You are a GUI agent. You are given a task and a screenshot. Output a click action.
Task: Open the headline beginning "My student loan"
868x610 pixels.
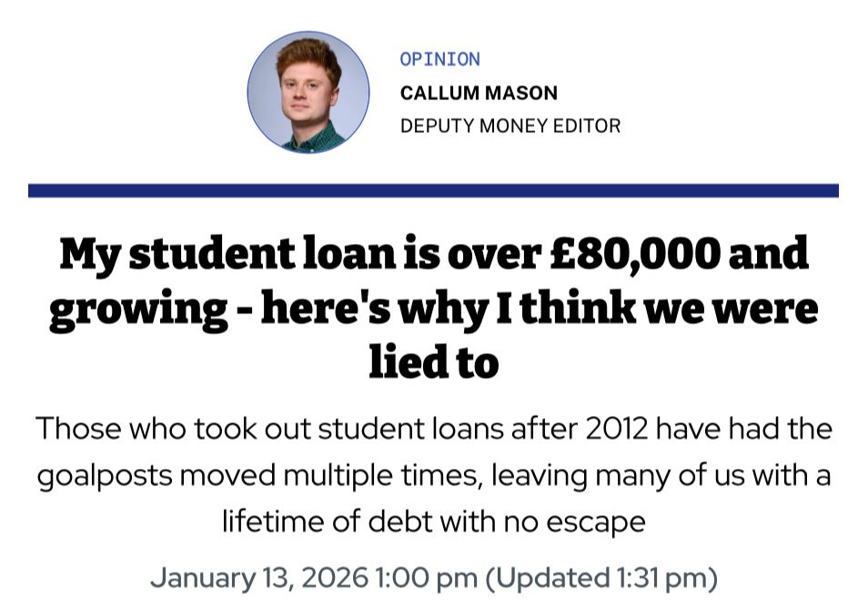tap(433, 308)
